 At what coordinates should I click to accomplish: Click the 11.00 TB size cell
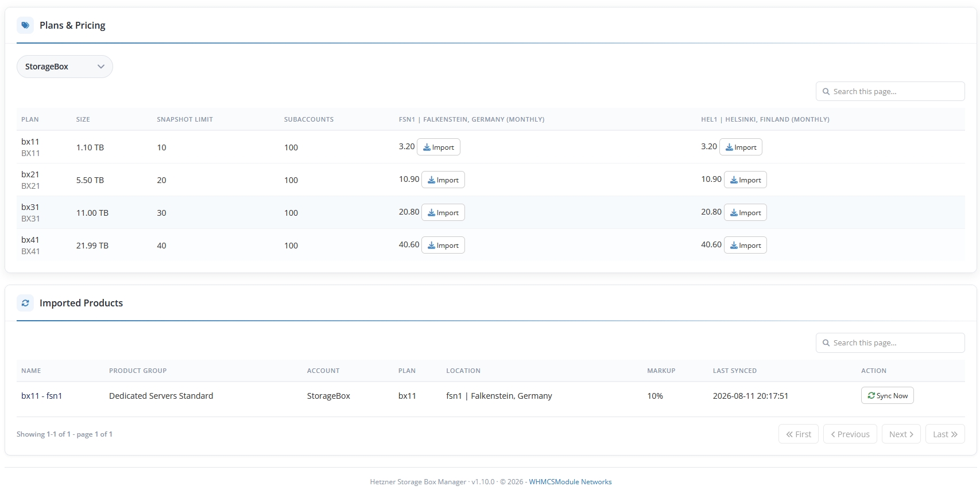pyautogui.click(x=92, y=213)
